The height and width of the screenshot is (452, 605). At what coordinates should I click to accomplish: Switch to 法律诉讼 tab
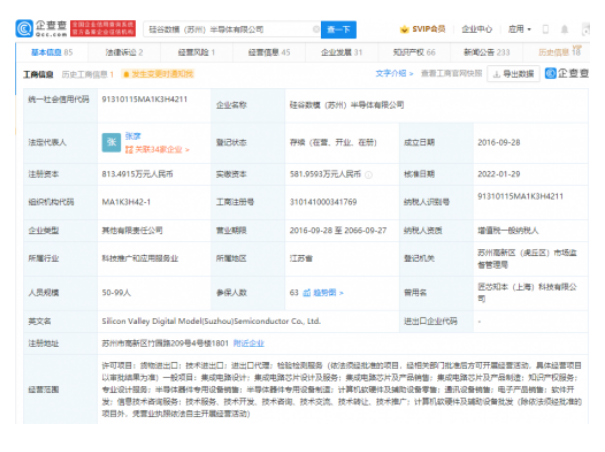pyautogui.click(x=124, y=52)
